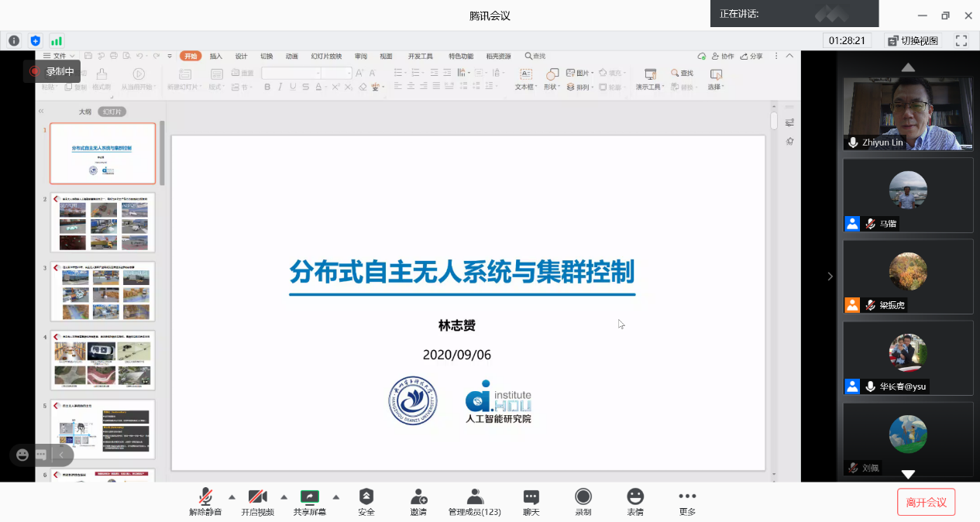Expand share screen options arrow
The width and height of the screenshot is (980, 522).
point(335,496)
